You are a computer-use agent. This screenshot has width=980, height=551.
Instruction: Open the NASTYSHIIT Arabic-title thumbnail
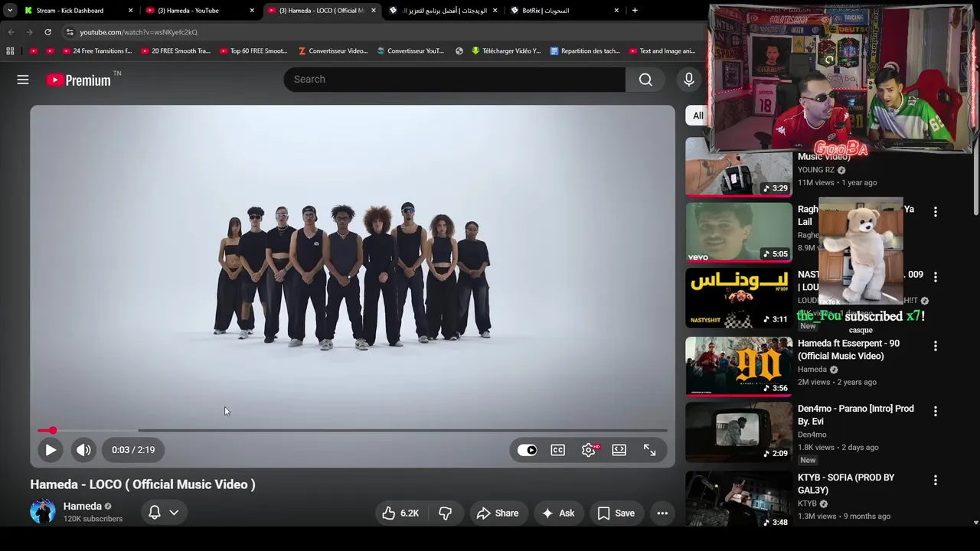[x=739, y=298]
